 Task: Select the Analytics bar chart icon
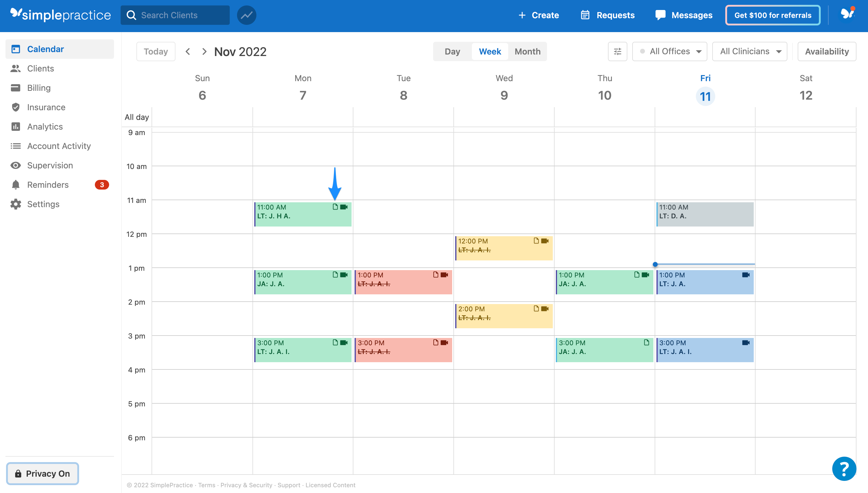15,126
